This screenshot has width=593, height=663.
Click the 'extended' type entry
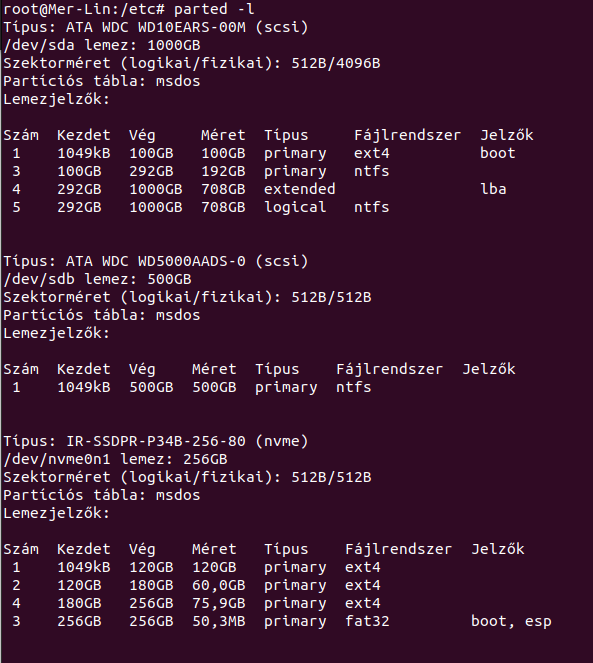pos(300,189)
